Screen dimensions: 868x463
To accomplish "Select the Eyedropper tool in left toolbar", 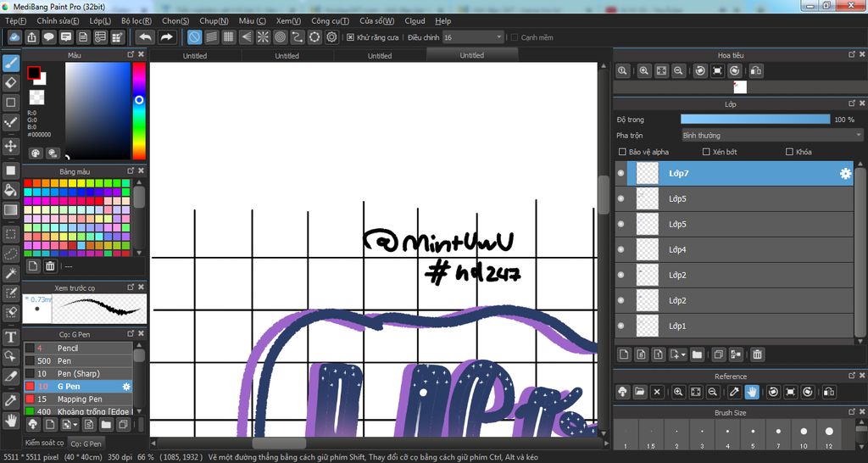I will [x=10, y=401].
